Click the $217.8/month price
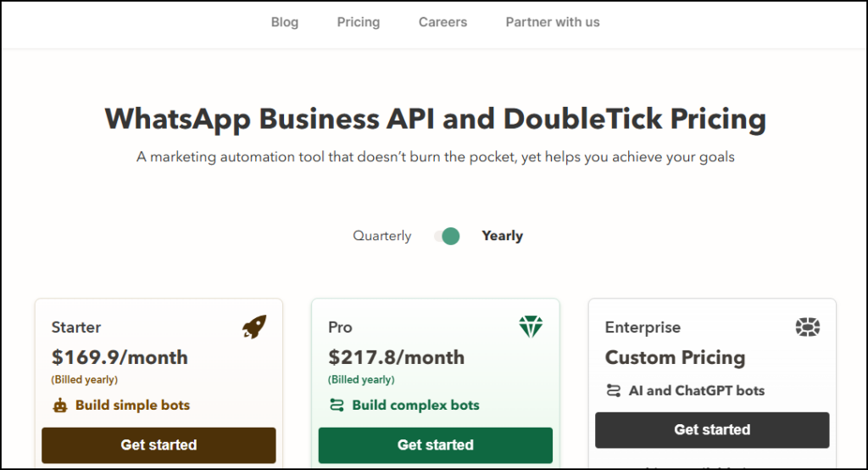The image size is (868, 470). (397, 357)
